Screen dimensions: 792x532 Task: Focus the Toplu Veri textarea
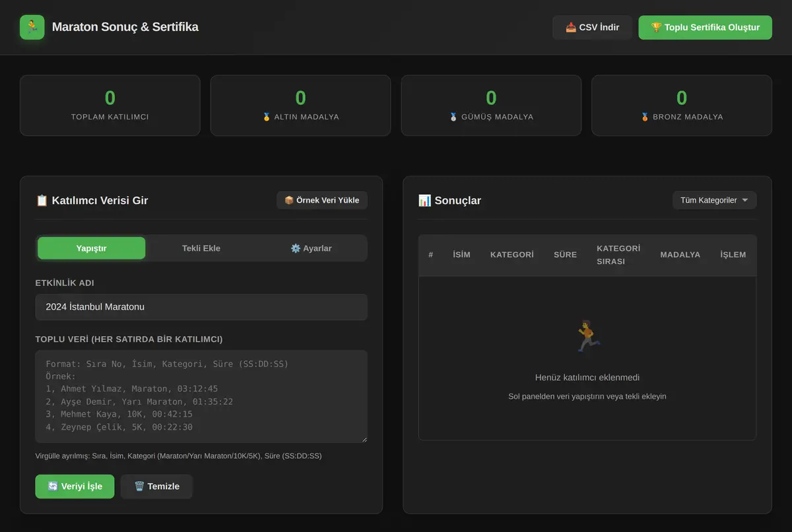(x=201, y=396)
